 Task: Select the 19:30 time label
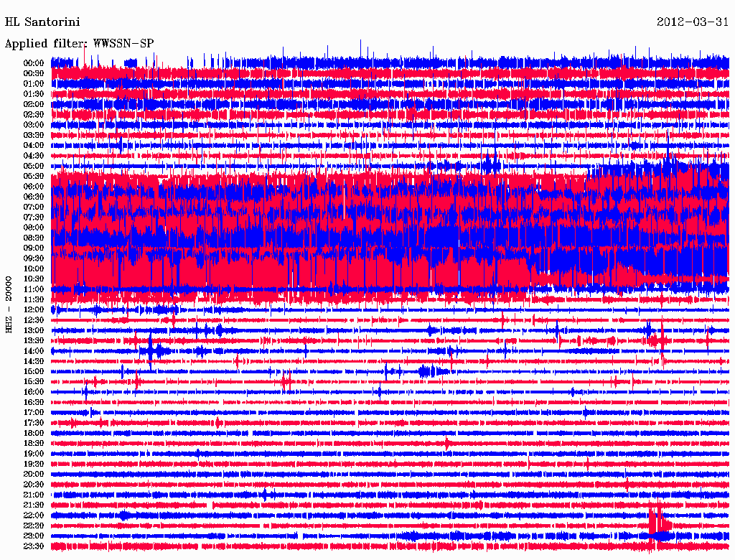(x=34, y=464)
